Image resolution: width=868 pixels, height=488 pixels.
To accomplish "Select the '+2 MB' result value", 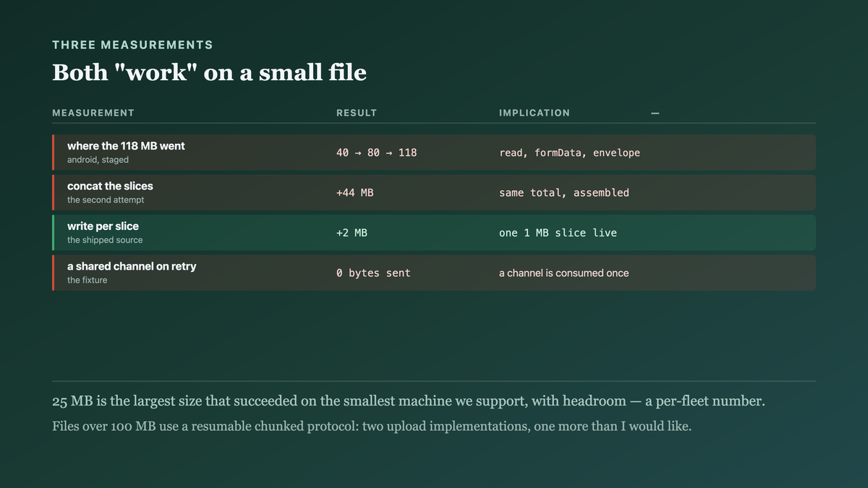I will (x=352, y=233).
